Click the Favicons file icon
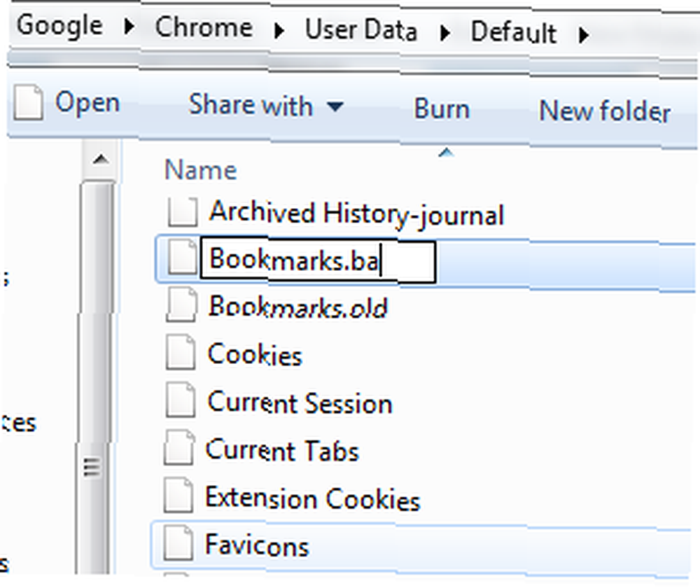Screen dimensions: 700x588 (178, 543)
